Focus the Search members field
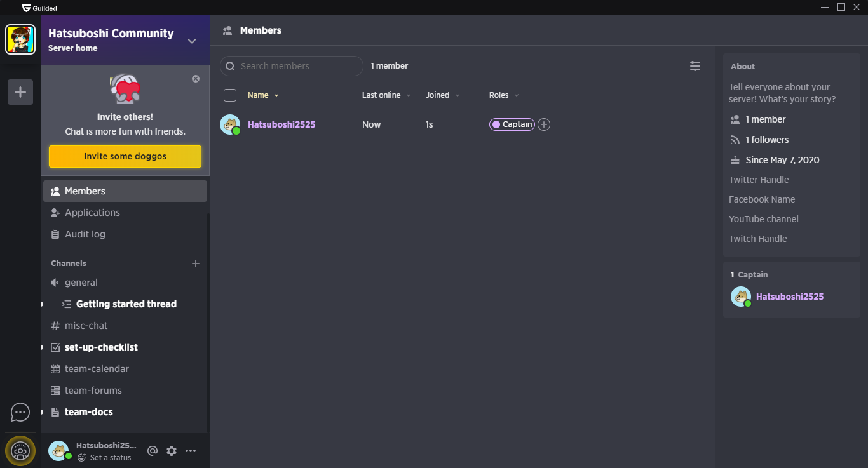868x468 pixels. tap(292, 66)
